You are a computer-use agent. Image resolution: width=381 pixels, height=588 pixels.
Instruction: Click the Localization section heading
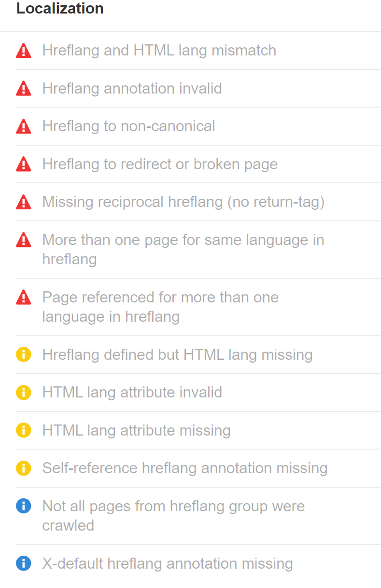59,9
